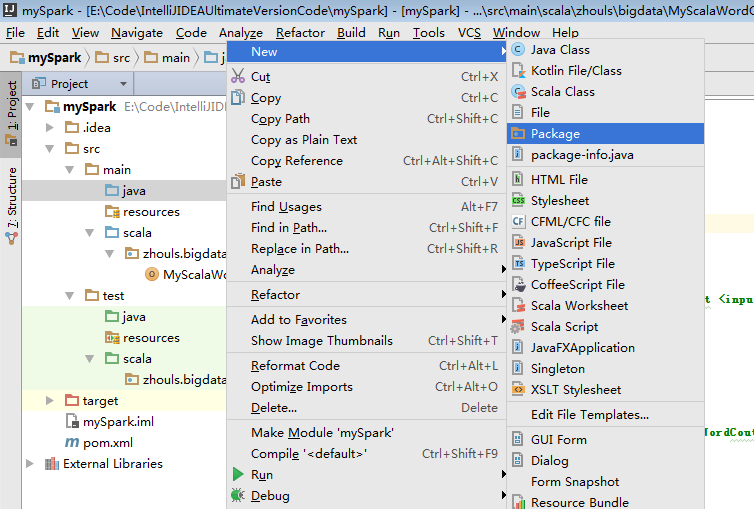Click the Scala Class icon
The image size is (754, 509).
(518, 91)
